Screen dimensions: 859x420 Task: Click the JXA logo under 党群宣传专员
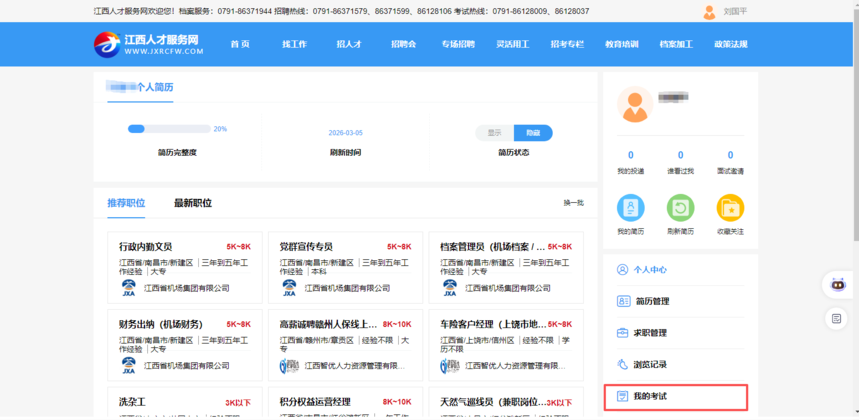click(289, 288)
